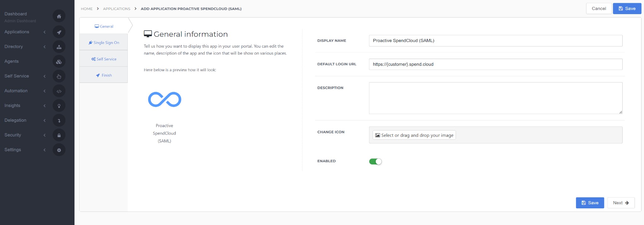This screenshot has height=225, width=644.
Task: Click the Settings gear icon
Action: tap(59, 150)
